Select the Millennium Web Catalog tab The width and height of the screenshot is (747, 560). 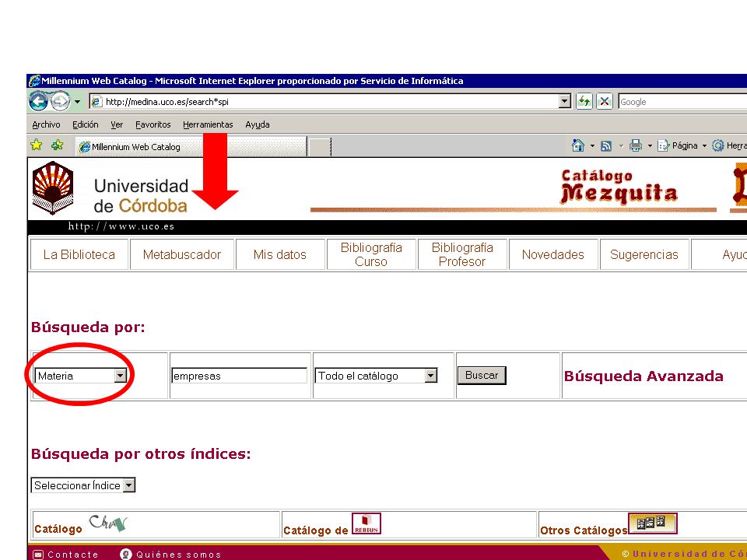tap(191, 147)
